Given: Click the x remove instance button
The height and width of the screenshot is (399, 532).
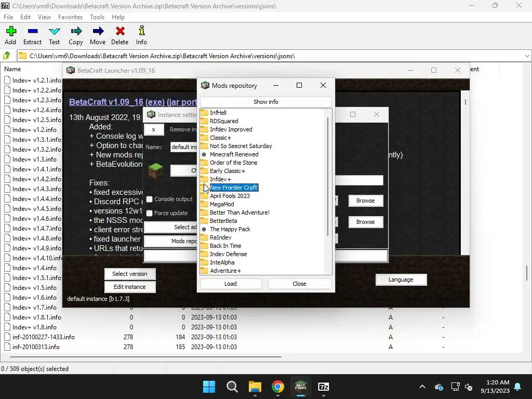Looking at the screenshot, I should (154, 129).
